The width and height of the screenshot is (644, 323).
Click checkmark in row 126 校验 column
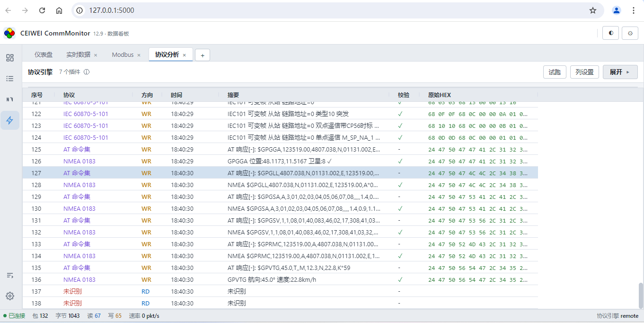(400, 161)
